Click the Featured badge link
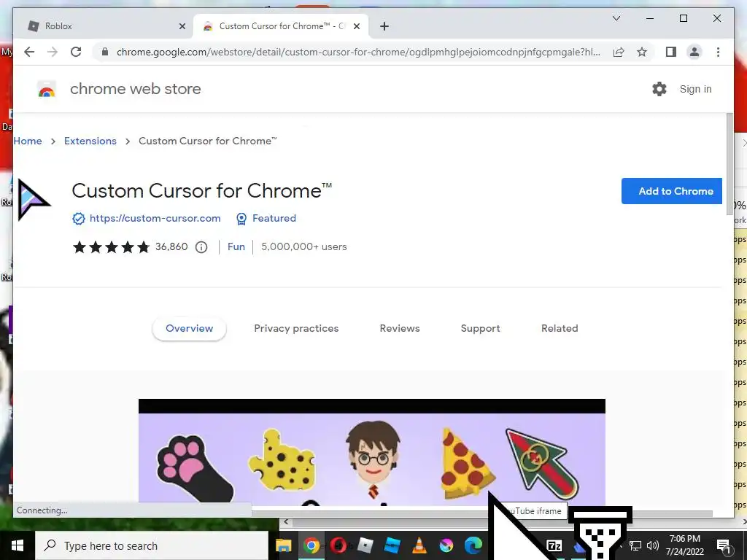The width and height of the screenshot is (747, 560). (274, 218)
